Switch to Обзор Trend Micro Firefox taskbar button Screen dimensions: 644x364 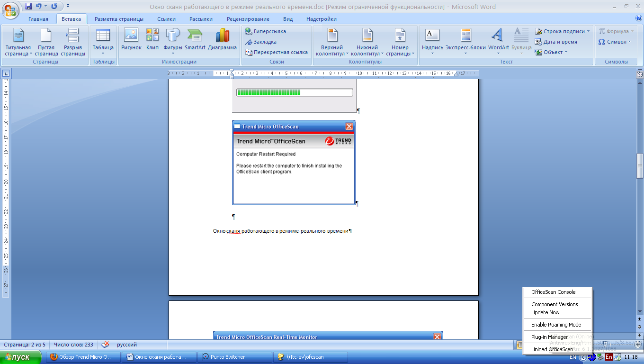click(x=82, y=357)
